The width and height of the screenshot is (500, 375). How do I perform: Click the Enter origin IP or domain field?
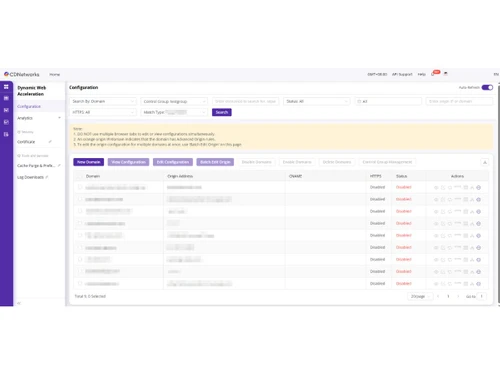pyautogui.click(x=459, y=101)
